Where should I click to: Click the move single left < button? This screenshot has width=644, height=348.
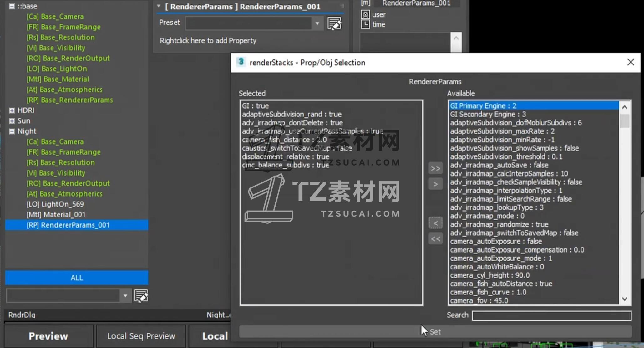(435, 223)
